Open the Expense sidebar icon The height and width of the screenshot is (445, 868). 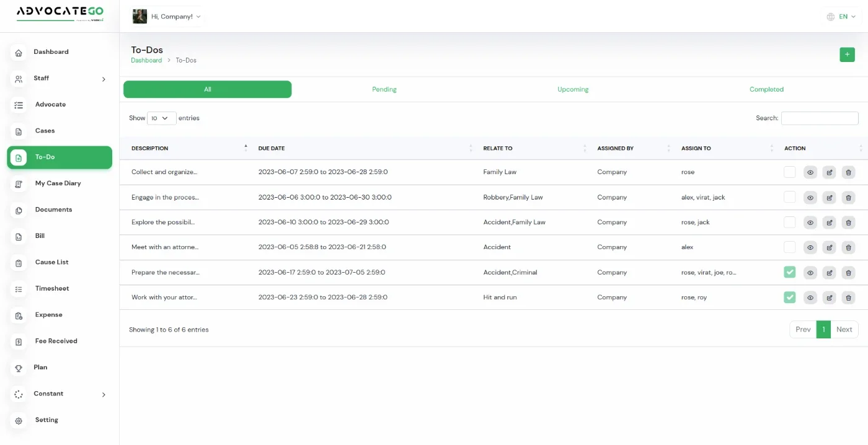tap(19, 315)
